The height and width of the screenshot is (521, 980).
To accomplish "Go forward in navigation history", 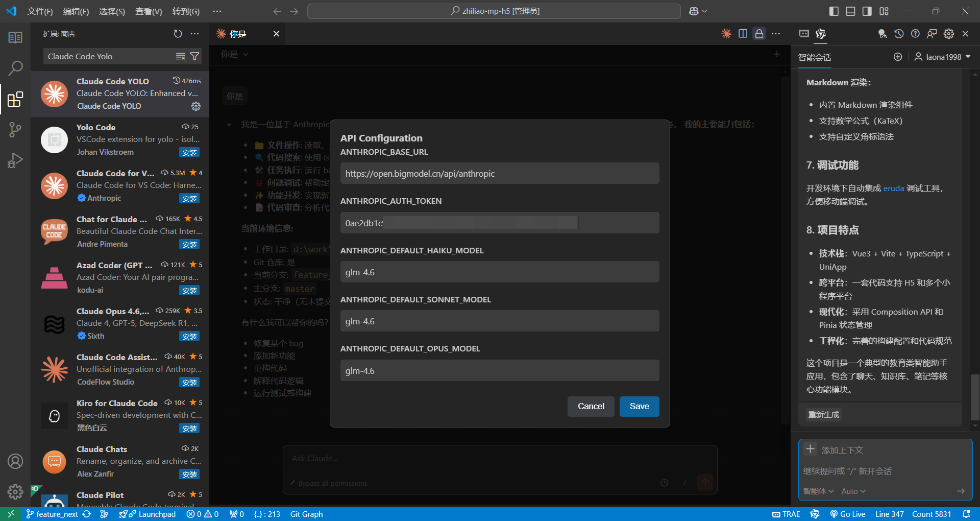I will click(x=294, y=11).
